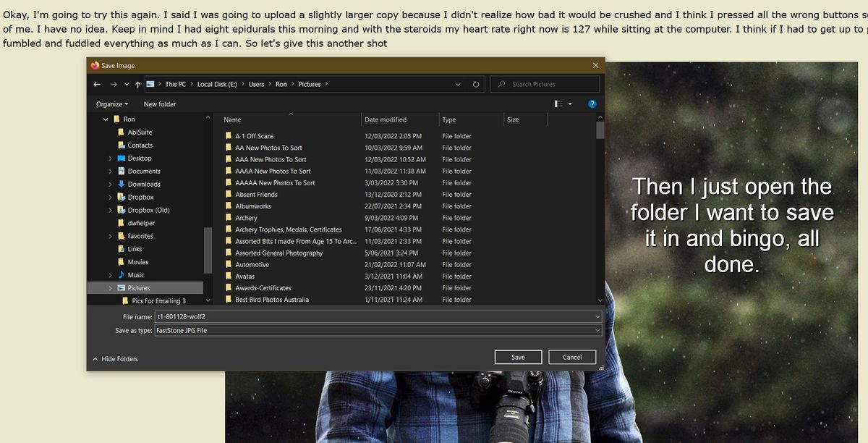Image resolution: width=868 pixels, height=443 pixels.
Task: Click the Music note icon in tree
Action: coord(121,275)
